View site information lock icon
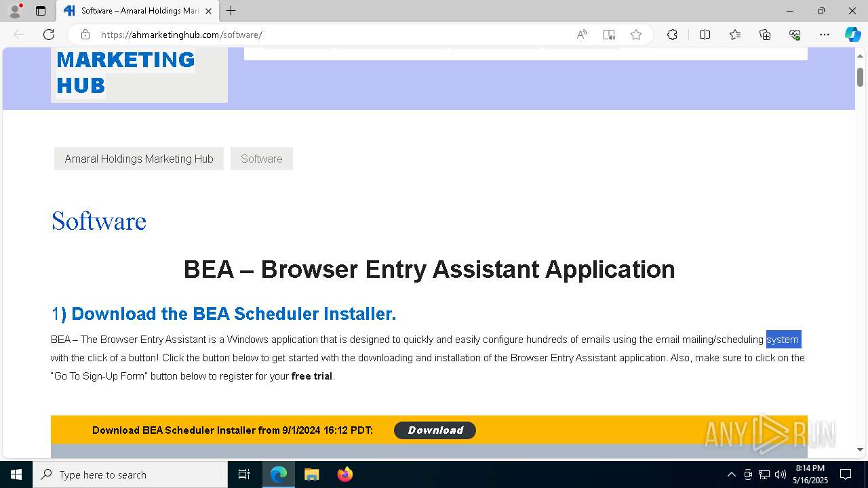Image resolution: width=868 pixels, height=488 pixels. [85, 35]
